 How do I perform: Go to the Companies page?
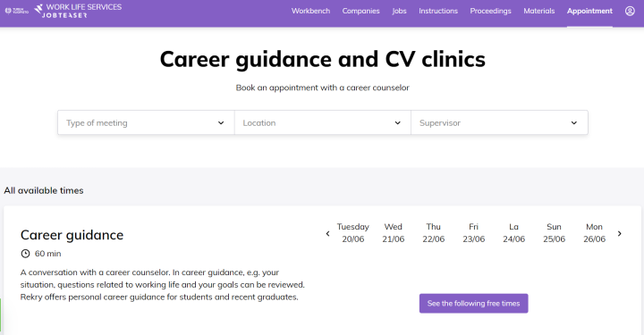(360, 11)
